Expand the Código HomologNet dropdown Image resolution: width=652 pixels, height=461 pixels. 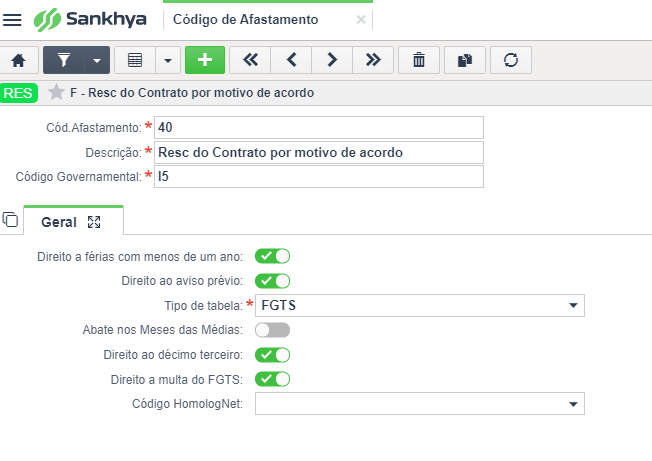[x=420, y=404]
